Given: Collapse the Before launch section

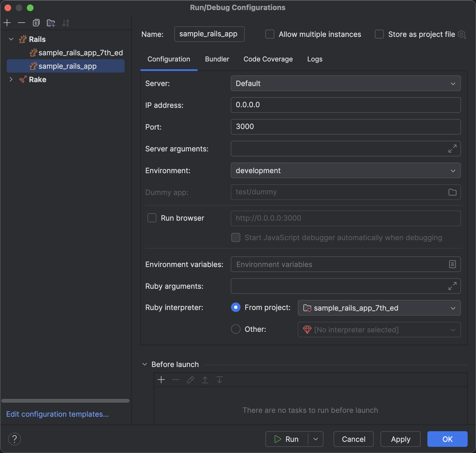Looking at the screenshot, I should [x=145, y=364].
